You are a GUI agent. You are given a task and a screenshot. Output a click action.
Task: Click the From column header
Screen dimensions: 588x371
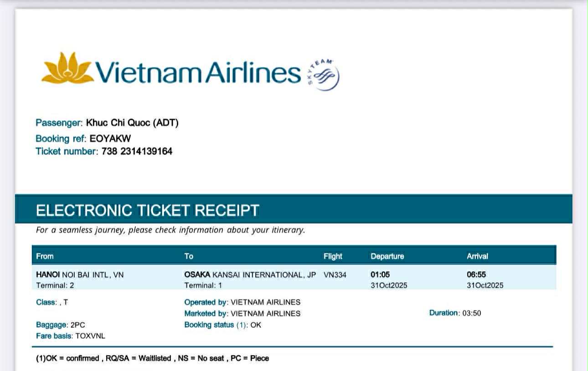click(45, 256)
